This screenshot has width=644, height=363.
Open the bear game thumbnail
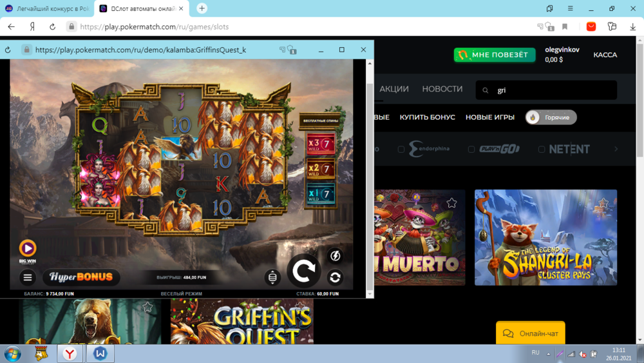90,322
